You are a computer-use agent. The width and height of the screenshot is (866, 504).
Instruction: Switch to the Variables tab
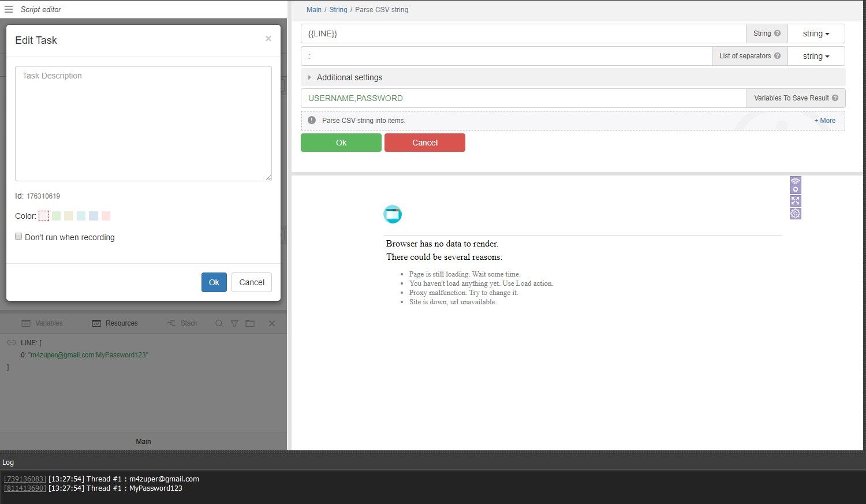[x=42, y=323]
